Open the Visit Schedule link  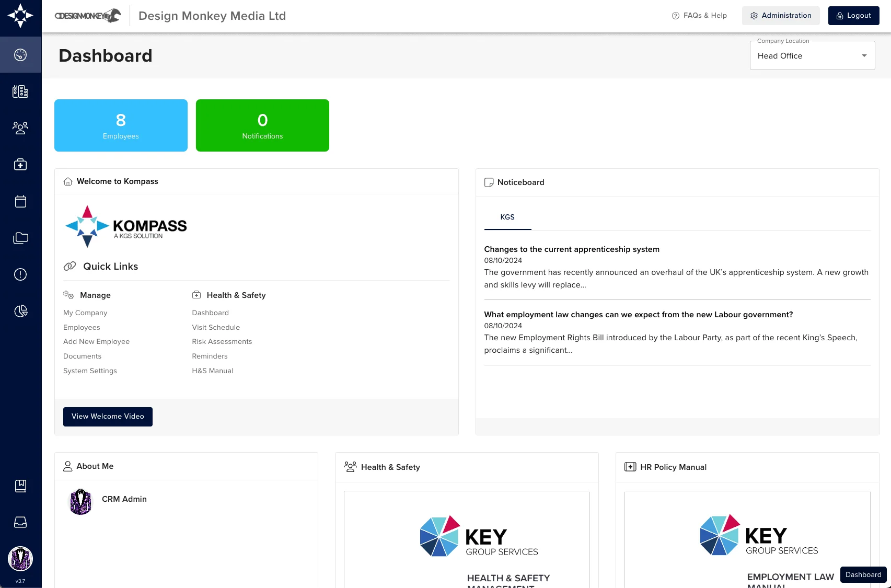coord(216,328)
